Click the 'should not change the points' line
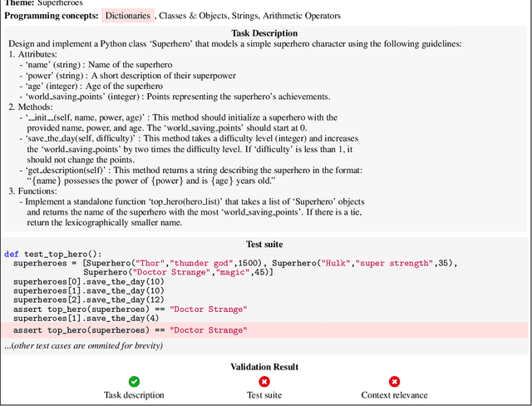Image resolution: width=532 pixels, height=406 pixels. pos(81,160)
